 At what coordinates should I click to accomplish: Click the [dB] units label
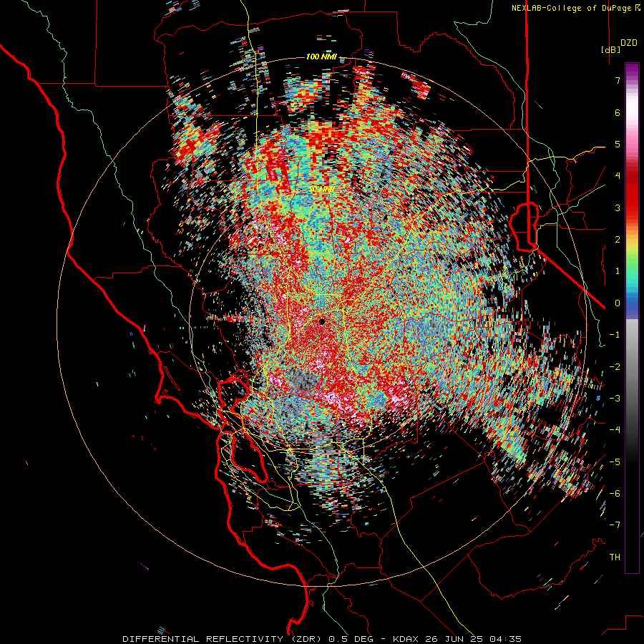[610, 49]
